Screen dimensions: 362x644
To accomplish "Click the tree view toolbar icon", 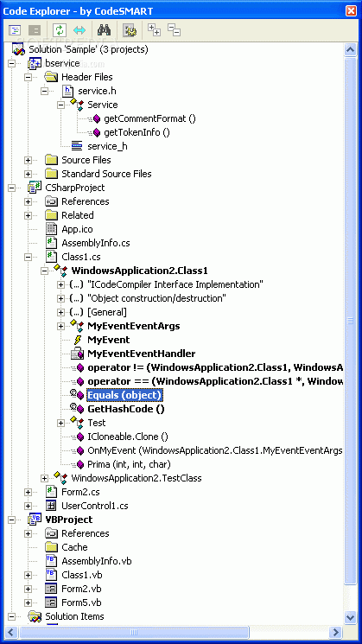I will (15, 30).
